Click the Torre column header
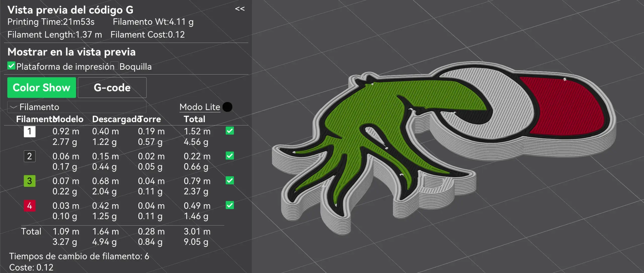The image size is (644, 273). tap(149, 119)
